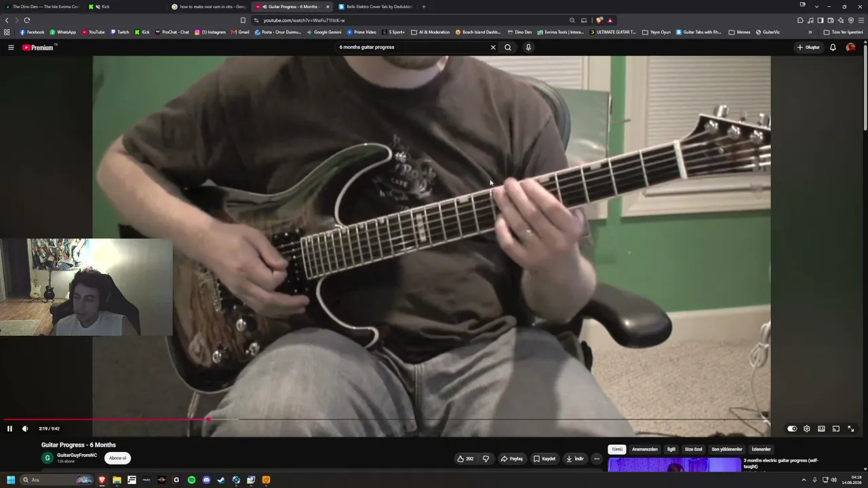This screenshot has width=868, height=488.
Task: Download video with the İndir button
Action: tap(574, 459)
